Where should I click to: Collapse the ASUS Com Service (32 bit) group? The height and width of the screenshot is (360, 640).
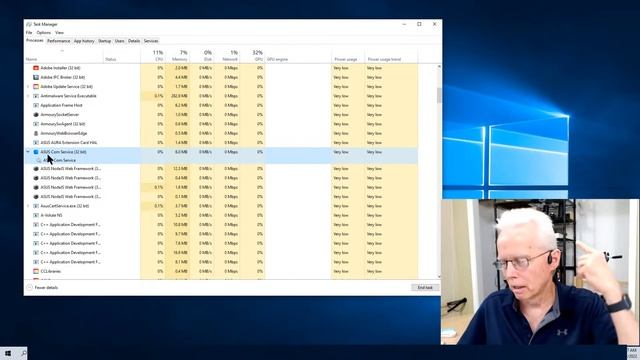click(28, 152)
